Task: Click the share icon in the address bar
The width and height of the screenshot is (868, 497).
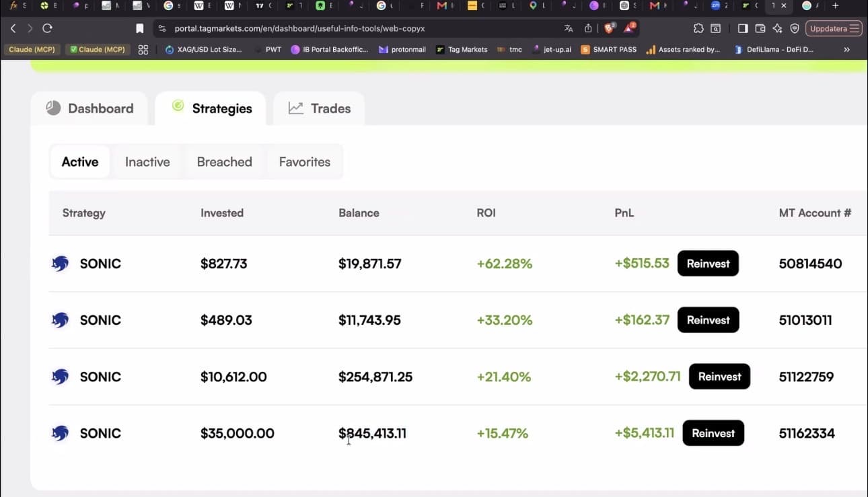Action: pos(588,28)
